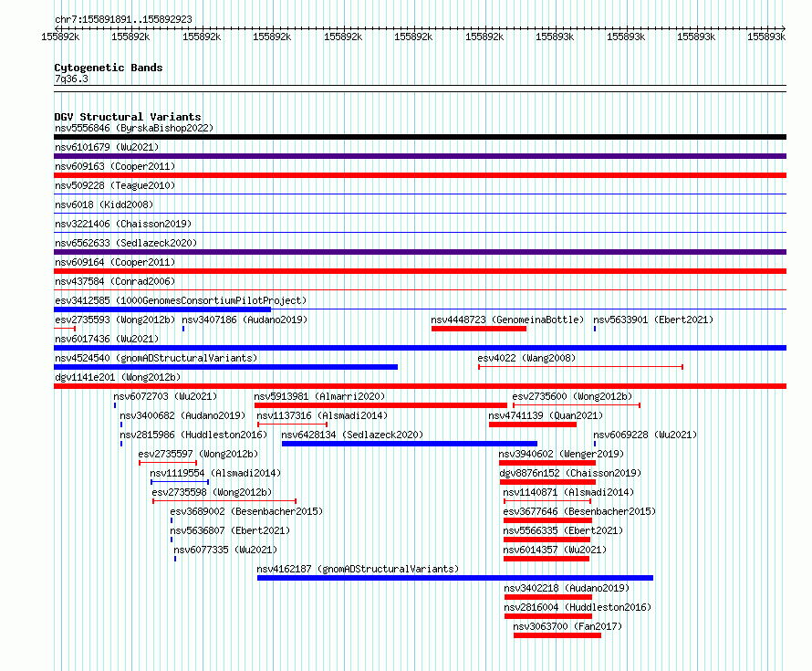Click the blue bar under nsv6428134
812x671 pixels.
pyautogui.click(x=410, y=444)
